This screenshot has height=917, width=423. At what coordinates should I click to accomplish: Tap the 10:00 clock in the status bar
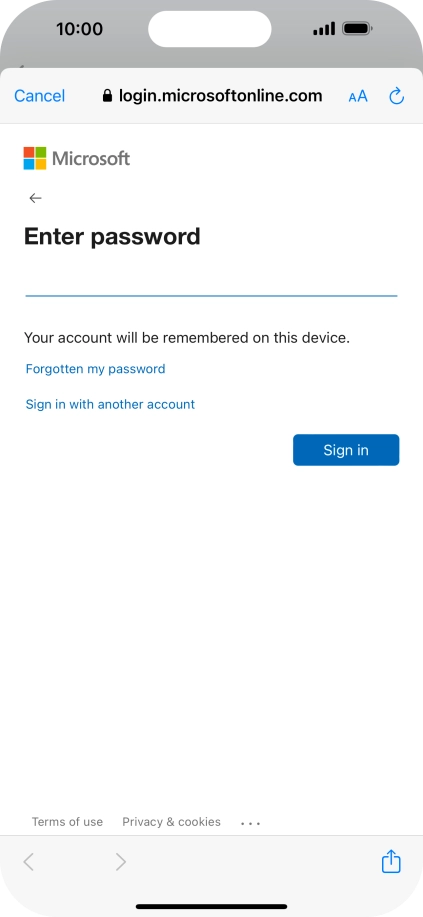(x=80, y=29)
